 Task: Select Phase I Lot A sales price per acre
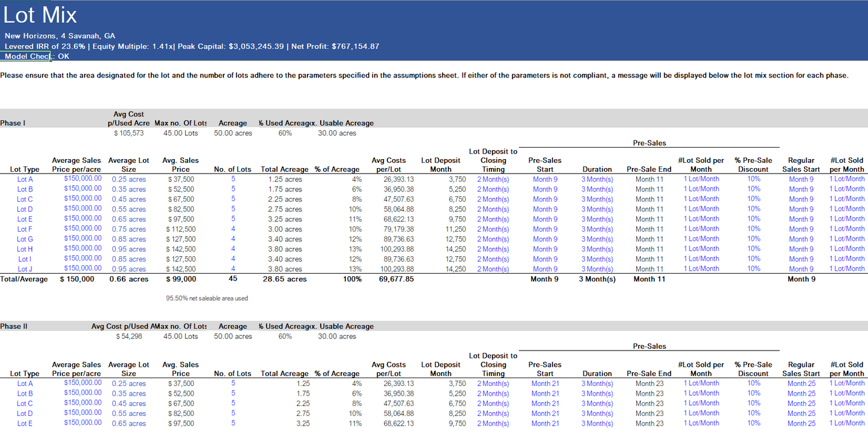click(x=83, y=179)
